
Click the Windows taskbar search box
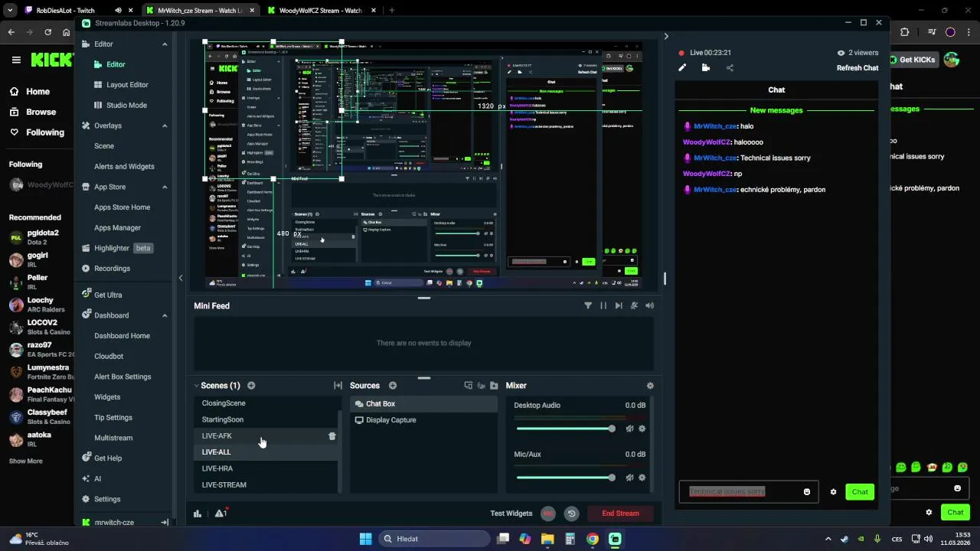pyautogui.click(x=434, y=539)
